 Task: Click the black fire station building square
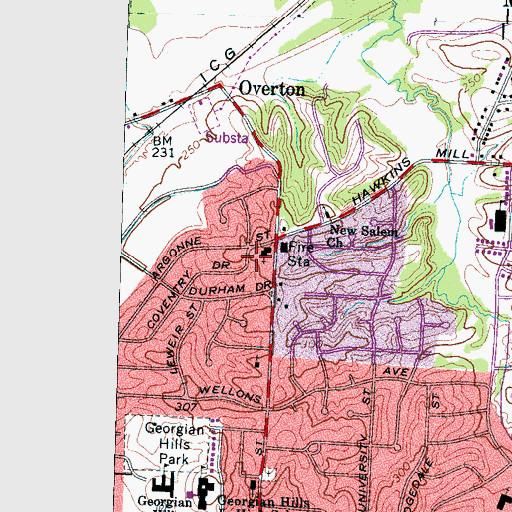tap(284, 247)
